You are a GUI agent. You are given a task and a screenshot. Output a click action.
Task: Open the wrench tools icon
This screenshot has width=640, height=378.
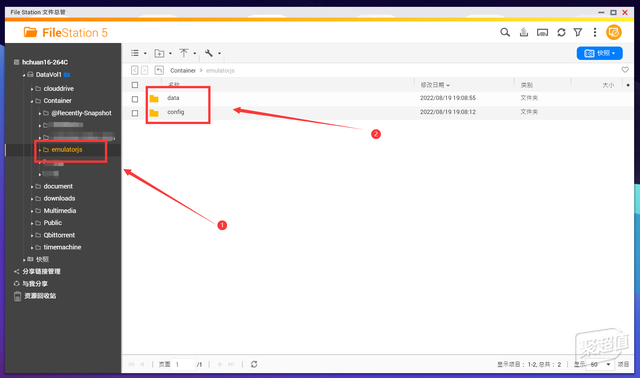tap(209, 53)
